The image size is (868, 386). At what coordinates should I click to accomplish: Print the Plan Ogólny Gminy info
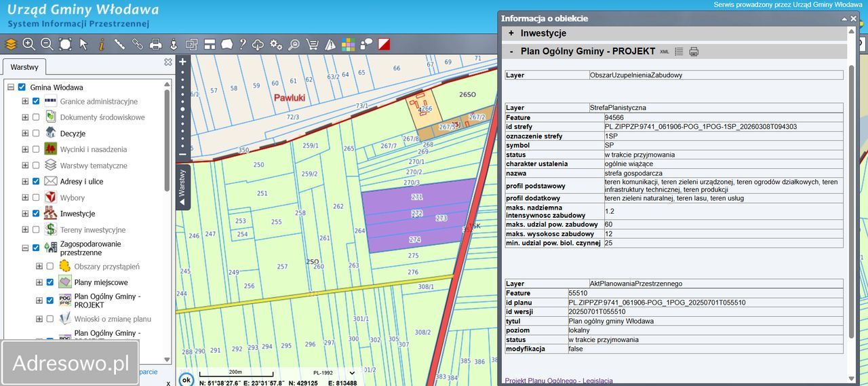coord(694,52)
